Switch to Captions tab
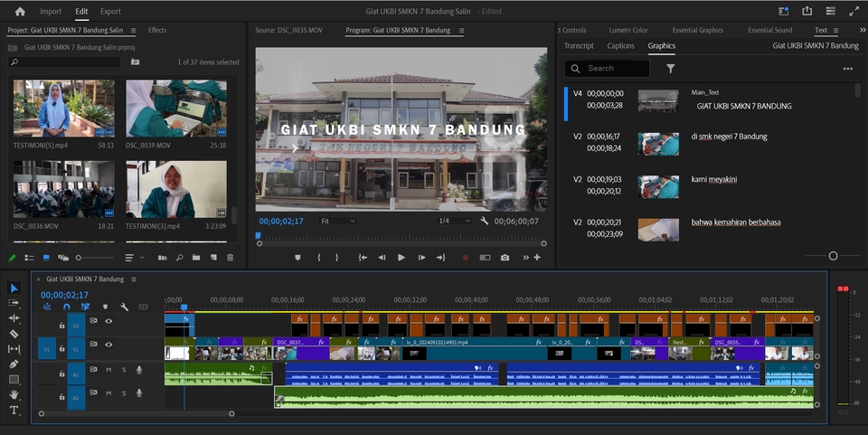 (x=620, y=46)
